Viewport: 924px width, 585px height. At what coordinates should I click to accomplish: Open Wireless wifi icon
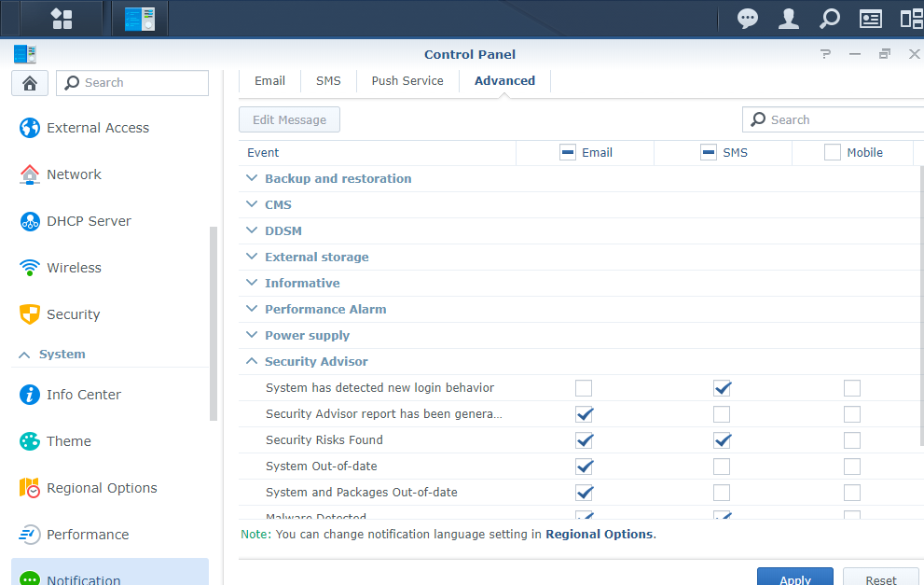(30, 268)
